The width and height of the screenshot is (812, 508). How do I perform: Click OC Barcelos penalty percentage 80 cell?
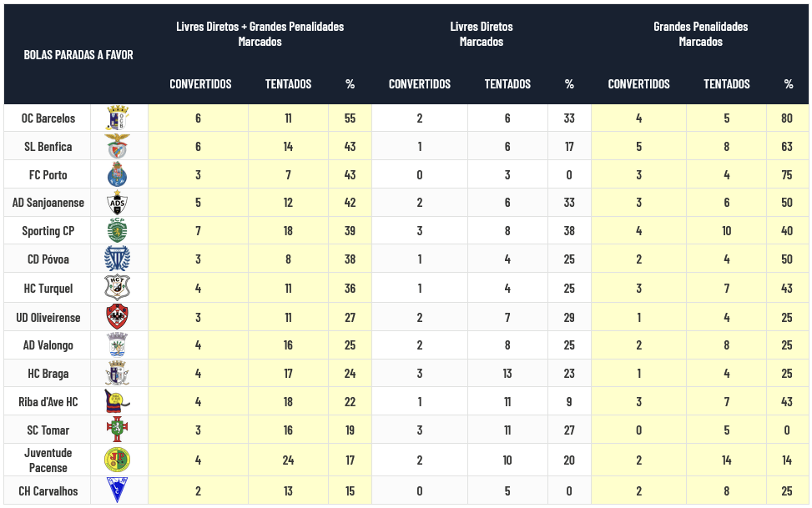[x=787, y=118]
